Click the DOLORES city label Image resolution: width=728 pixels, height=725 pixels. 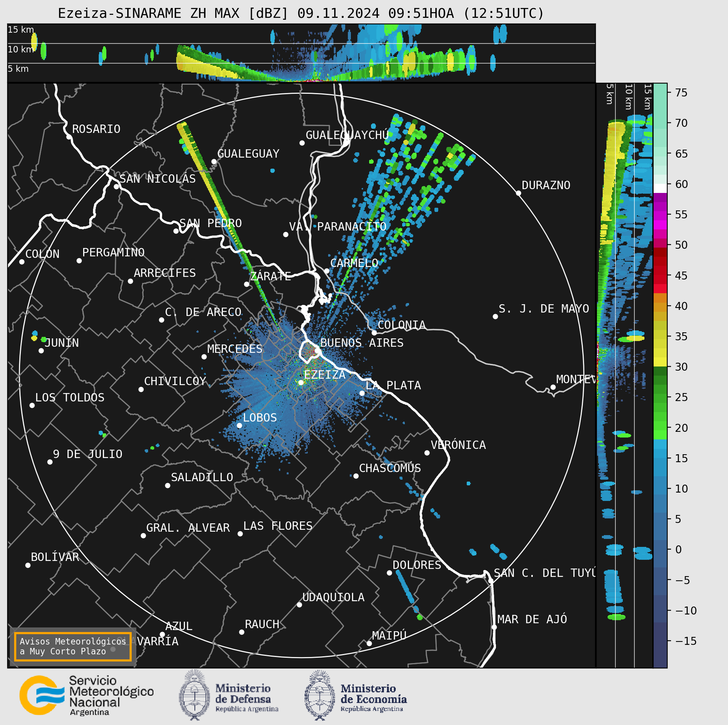pyautogui.click(x=417, y=565)
